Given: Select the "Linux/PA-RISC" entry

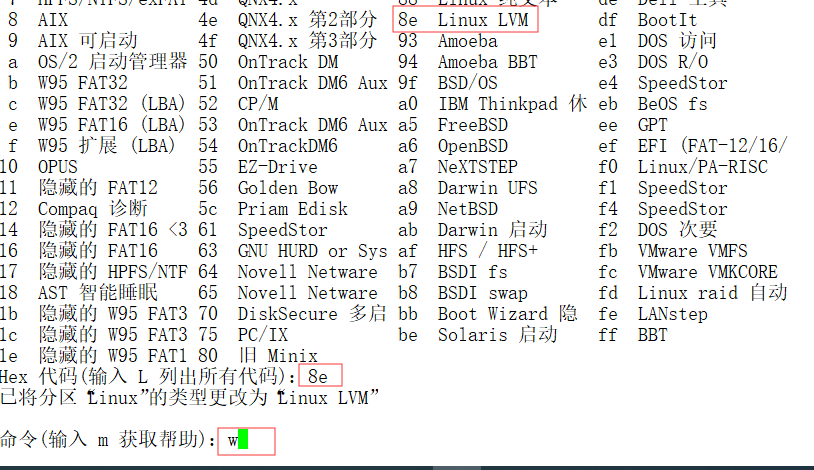Looking at the screenshot, I should [x=702, y=167].
